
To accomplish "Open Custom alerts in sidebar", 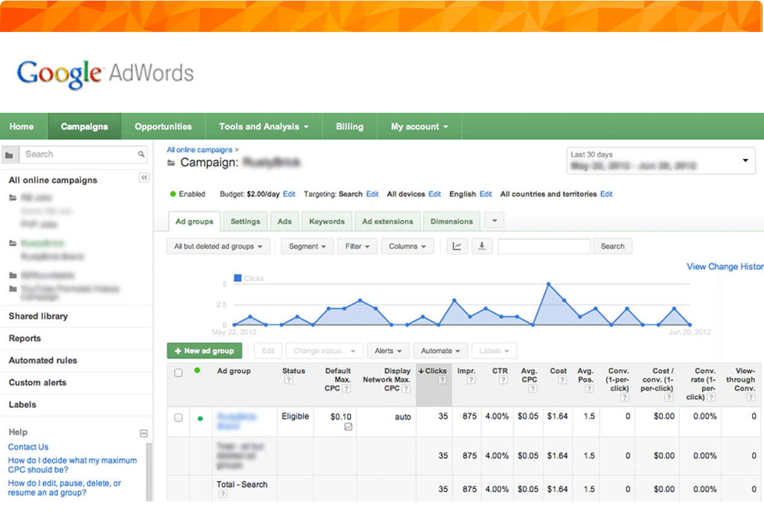I will (x=37, y=382).
